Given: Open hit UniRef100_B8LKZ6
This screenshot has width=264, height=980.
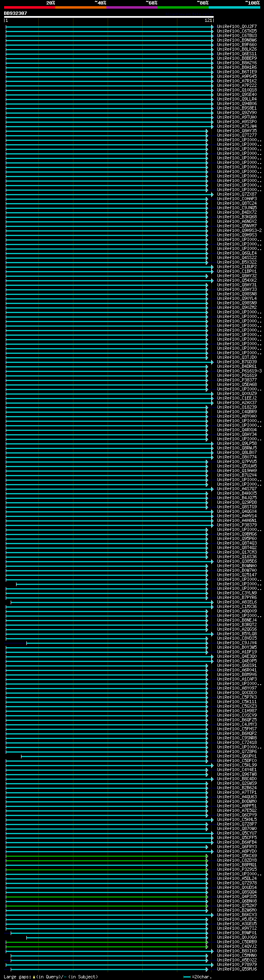Looking at the screenshot, I should point(237,49).
